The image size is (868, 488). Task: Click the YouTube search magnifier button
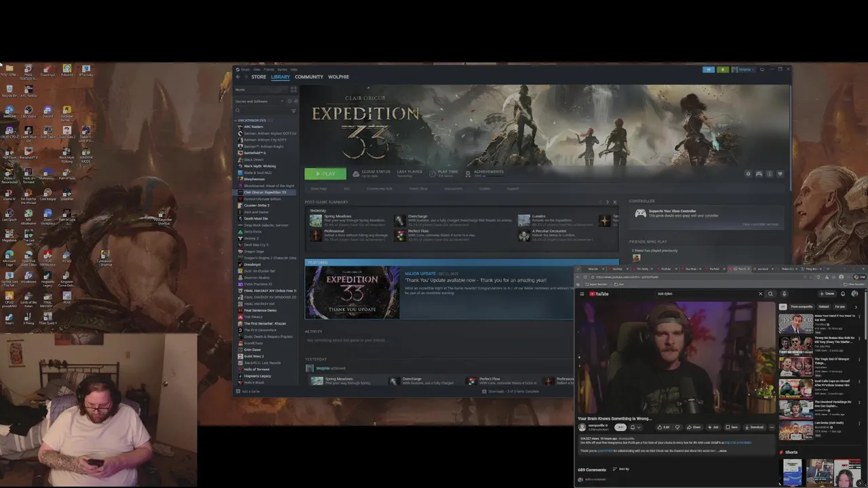(770, 294)
